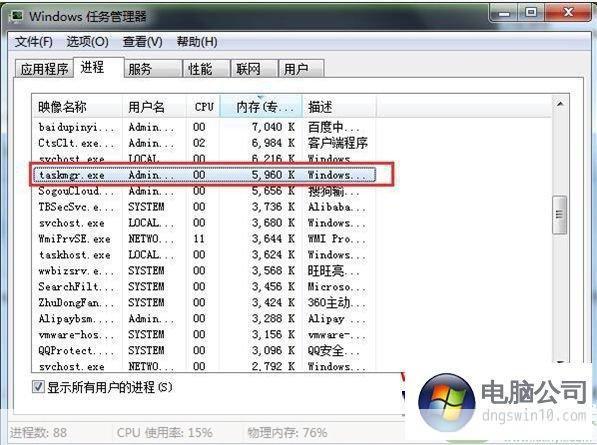Image resolution: width=597 pixels, height=445 pixels.
Task: Click the Alibaba... description cell
Action: pyautogui.click(x=337, y=207)
